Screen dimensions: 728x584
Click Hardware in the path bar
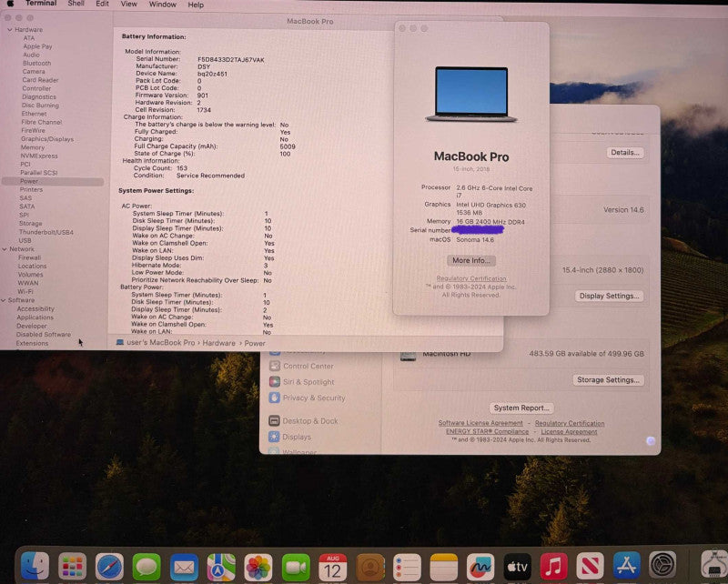(x=218, y=343)
